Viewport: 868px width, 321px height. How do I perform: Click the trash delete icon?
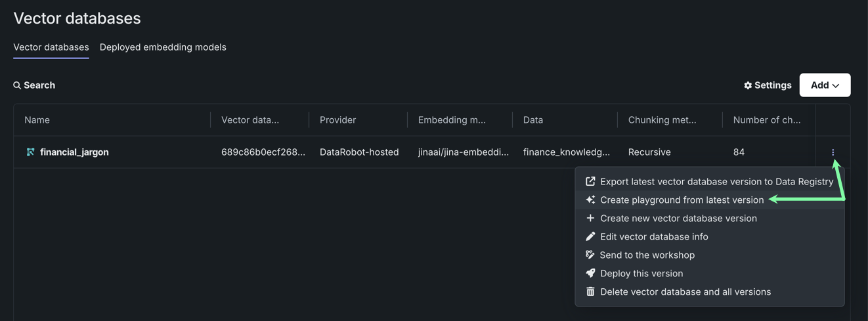[x=590, y=291]
